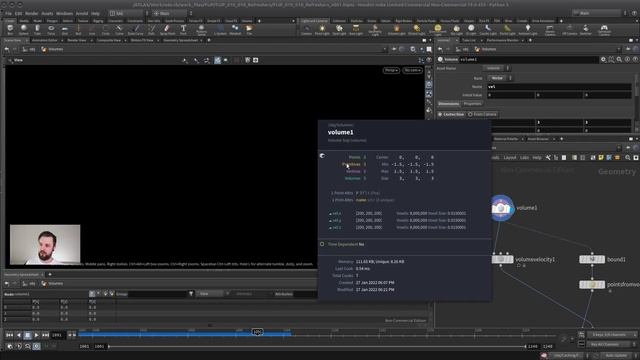Add a Caustic Light from shelf
The width and height of the screenshot is (640, 360).
[488, 29]
